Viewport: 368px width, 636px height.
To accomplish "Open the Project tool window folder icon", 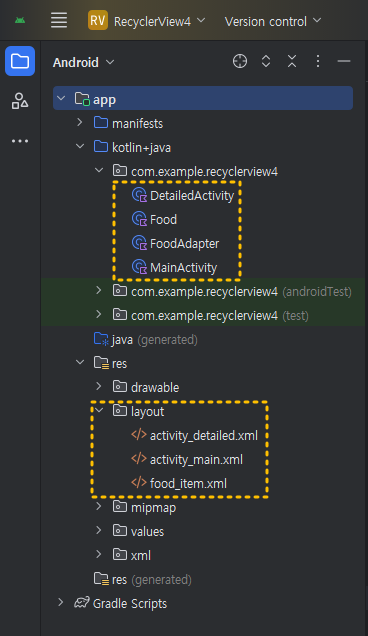I will pos(20,61).
